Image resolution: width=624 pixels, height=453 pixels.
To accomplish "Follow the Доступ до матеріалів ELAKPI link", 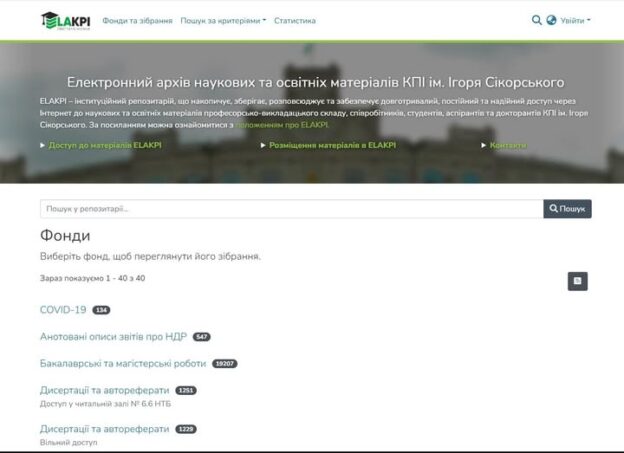I will pyautogui.click(x=105, y=145).
